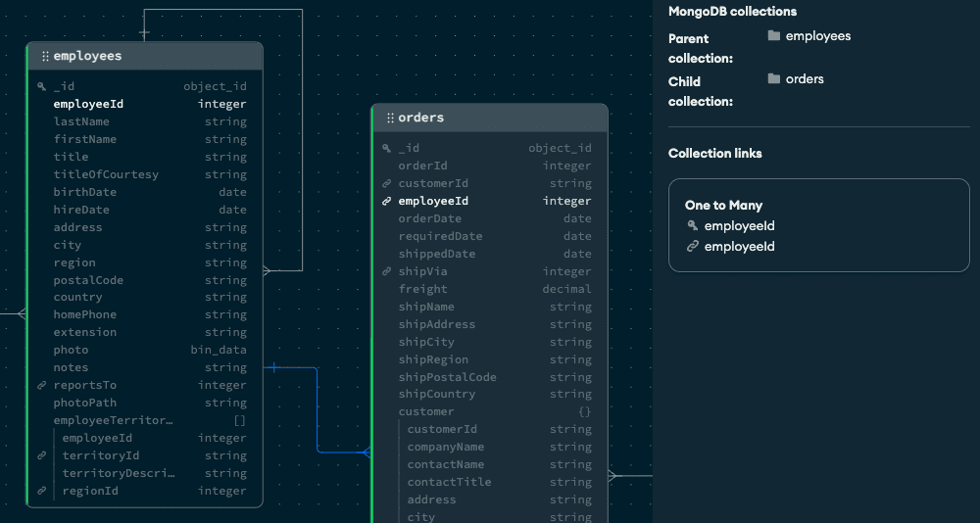Select the freight decimal field in orders

point(488,290)
